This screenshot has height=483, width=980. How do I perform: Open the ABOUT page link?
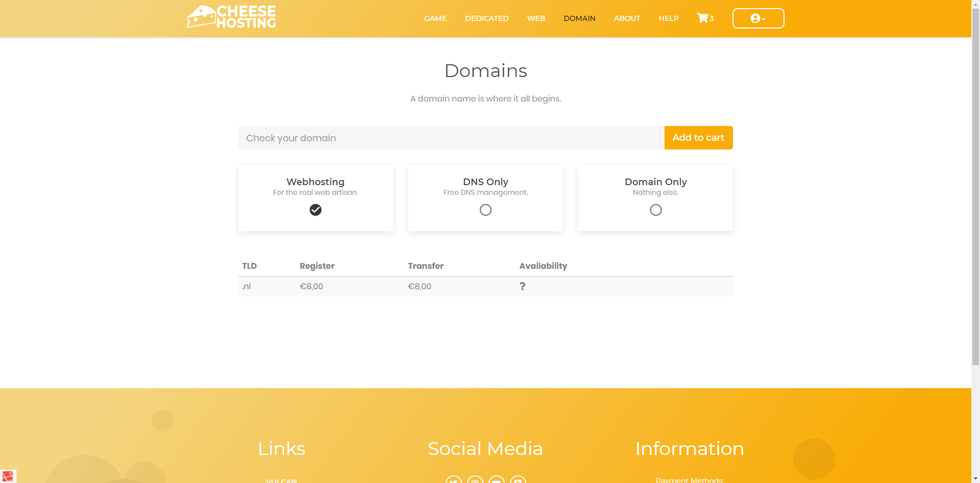(627, 18)
